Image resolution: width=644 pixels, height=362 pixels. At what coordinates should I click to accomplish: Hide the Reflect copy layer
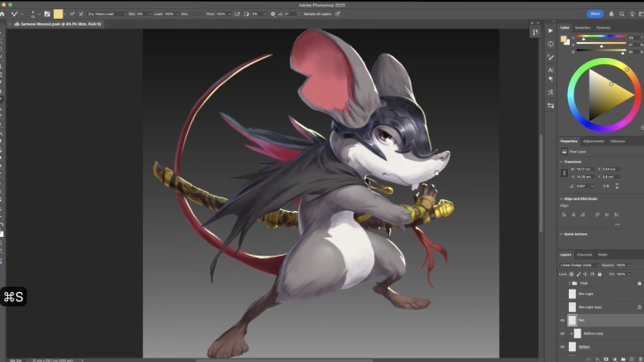tap(563, 333)
